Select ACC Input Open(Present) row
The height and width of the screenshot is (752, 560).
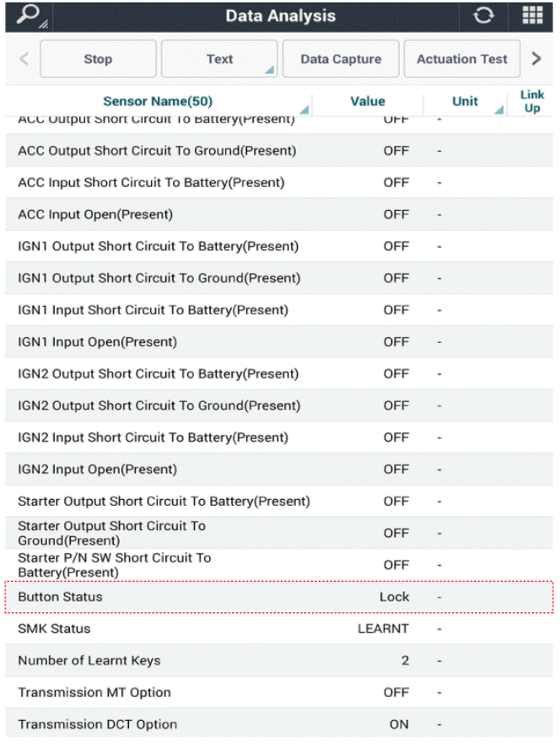click(279, 214)
